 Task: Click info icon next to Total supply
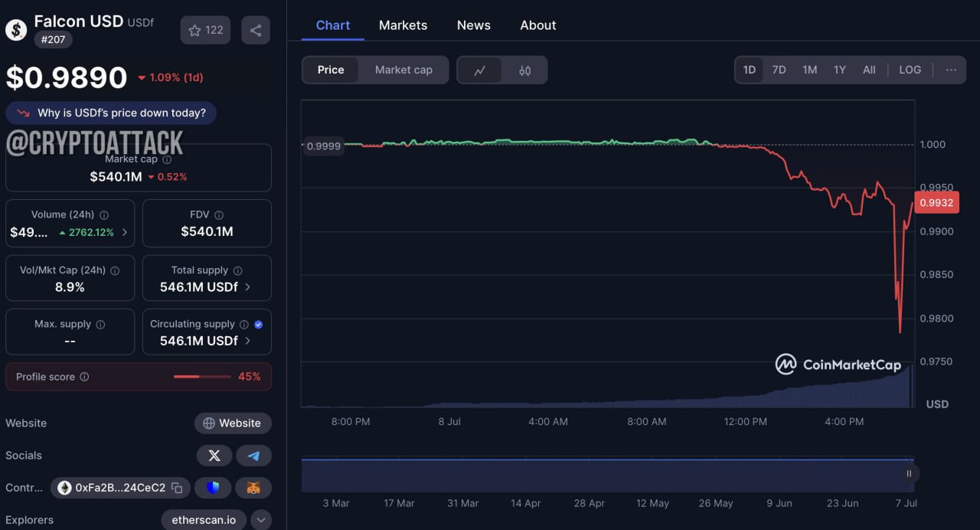pos(237,270)
